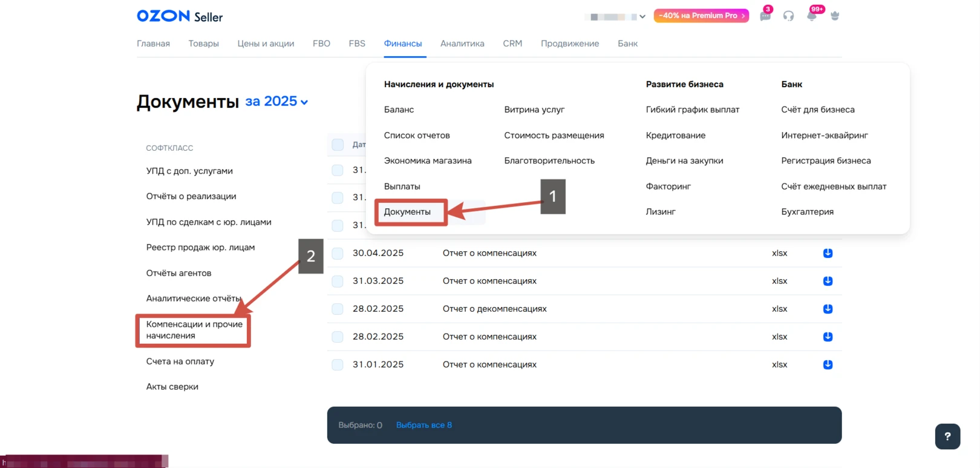Click the crown profile icon
This screenshot has width=980, height=468.
[x=835, y=16]
